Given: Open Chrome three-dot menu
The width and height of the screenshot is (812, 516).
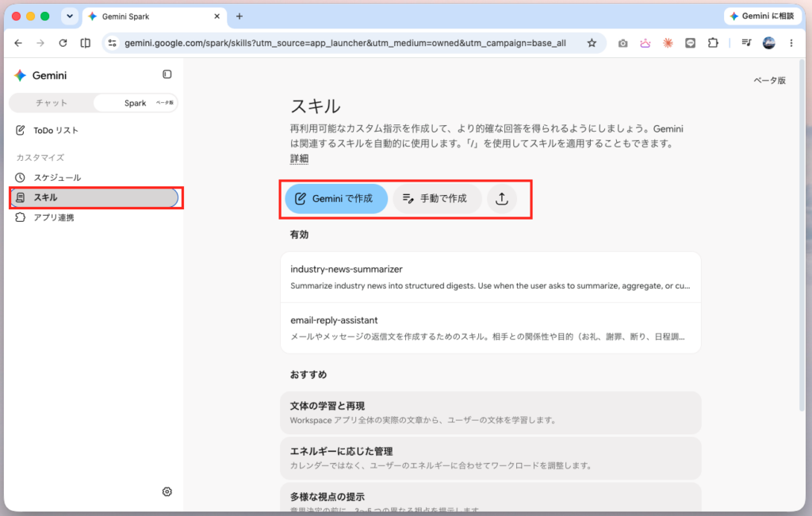Looking at the screenshot, I should tap(791, 44).
